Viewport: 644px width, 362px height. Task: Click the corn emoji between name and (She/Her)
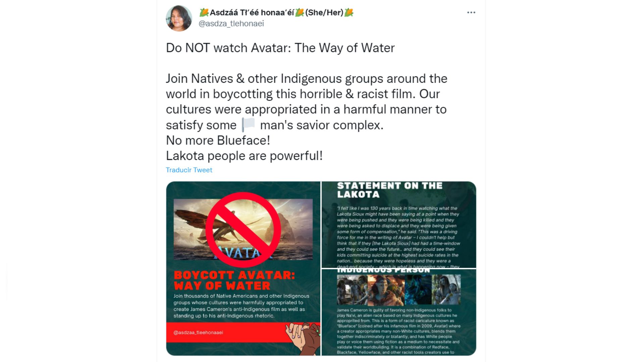coord(300,13)
